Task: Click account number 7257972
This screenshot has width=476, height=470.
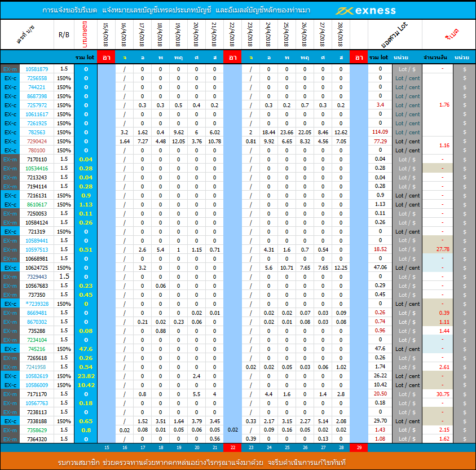Action: (x=37, y=106)
